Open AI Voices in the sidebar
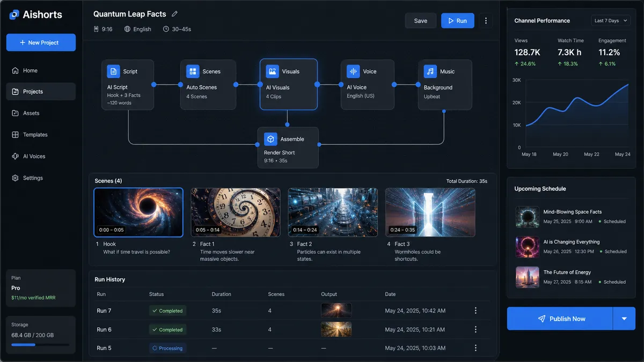Screen dimensions: 644x362 (x=41, y=156)
